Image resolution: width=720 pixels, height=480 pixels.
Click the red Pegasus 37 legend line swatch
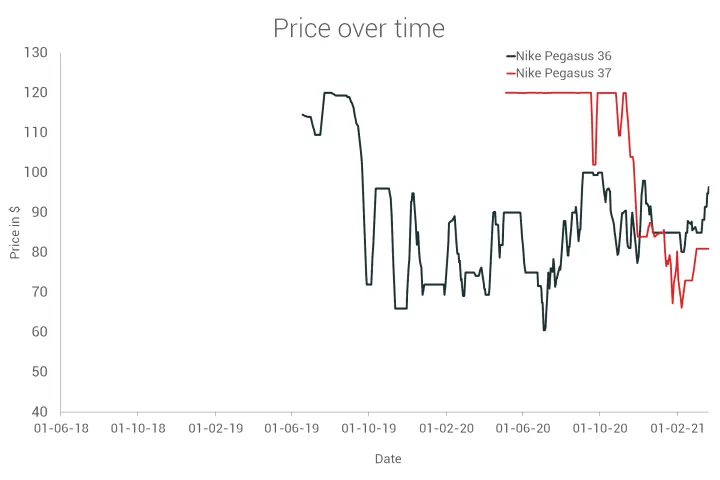(510, 73)
